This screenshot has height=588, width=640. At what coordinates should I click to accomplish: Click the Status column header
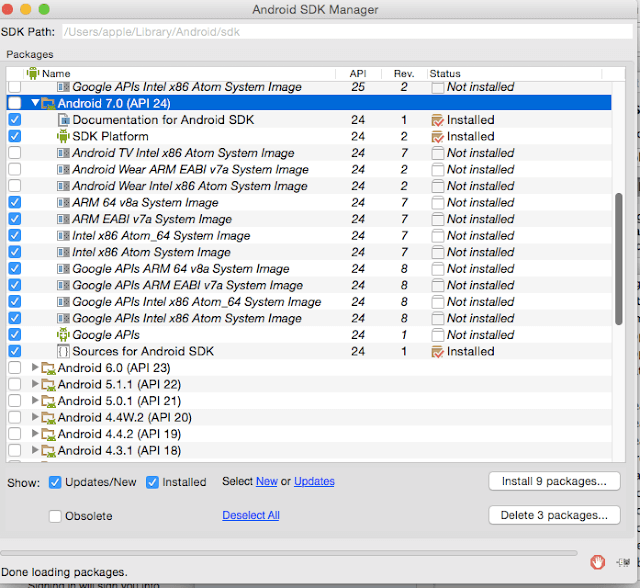[514, 73]
